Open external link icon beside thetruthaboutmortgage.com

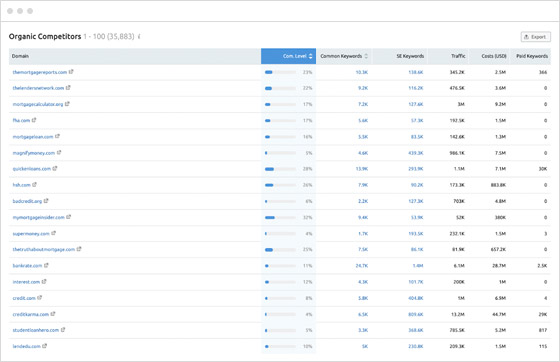click(x=79, y=249)
